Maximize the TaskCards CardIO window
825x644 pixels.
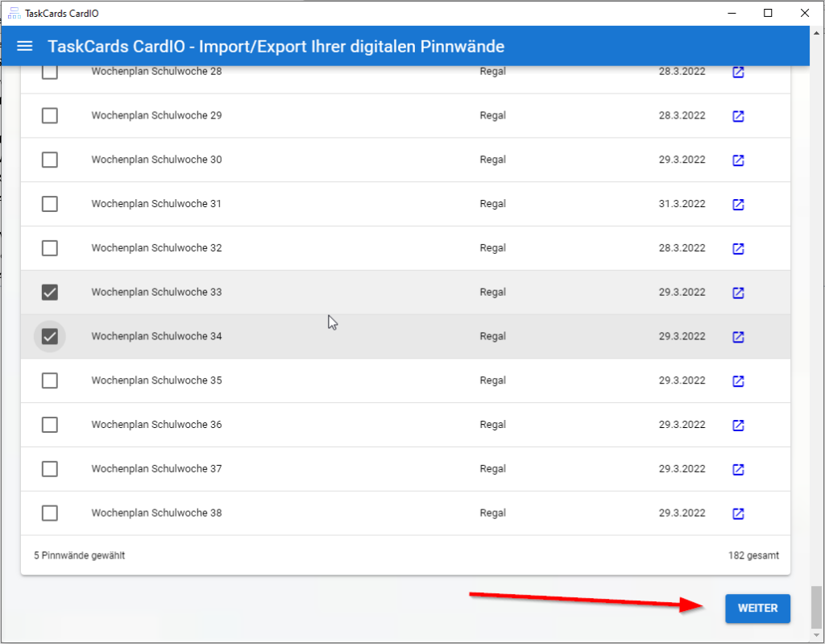(x=768, y=13)
